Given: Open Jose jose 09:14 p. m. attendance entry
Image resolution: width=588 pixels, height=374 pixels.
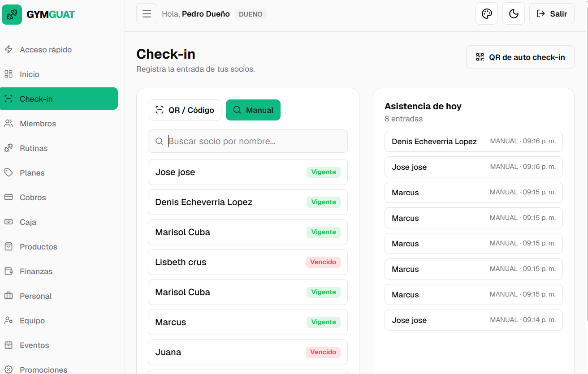Looking at the screenshot, I should (x=474, y=320).
